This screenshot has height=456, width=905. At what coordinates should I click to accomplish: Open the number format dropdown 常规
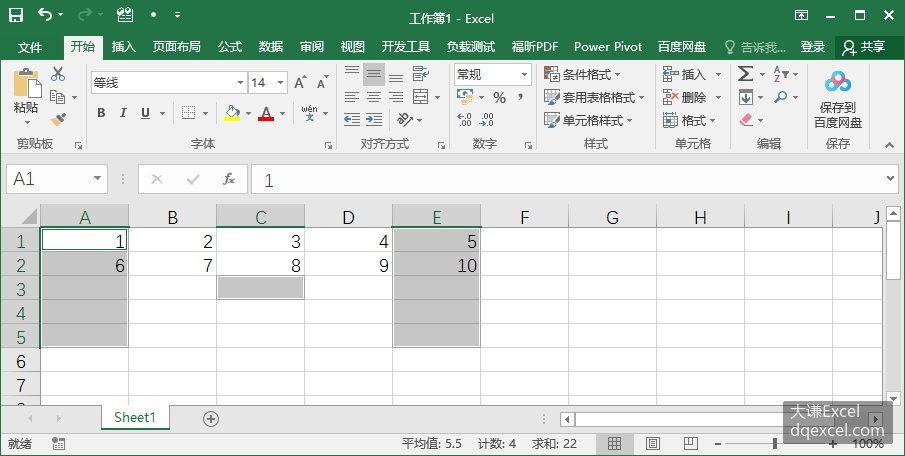pos(524,74)
